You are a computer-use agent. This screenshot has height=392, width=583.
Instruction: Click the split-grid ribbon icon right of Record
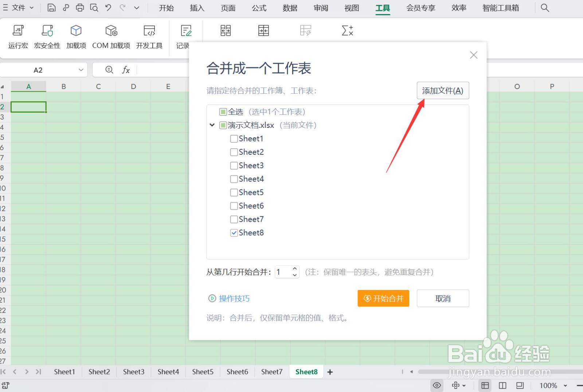[226, 31]
